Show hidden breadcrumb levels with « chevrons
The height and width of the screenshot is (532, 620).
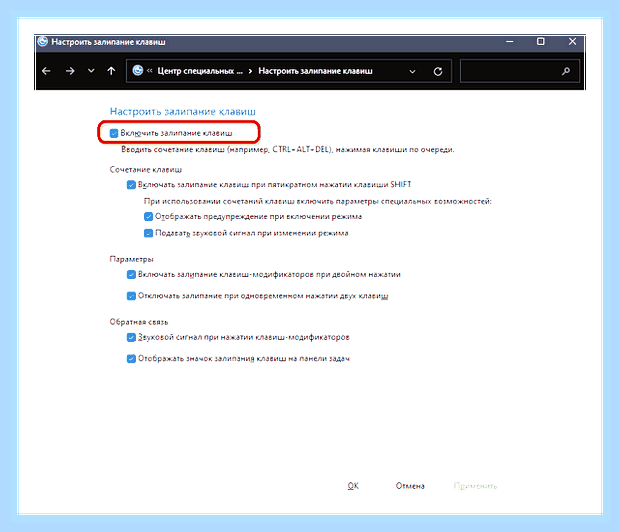click(x=149, y=71)
